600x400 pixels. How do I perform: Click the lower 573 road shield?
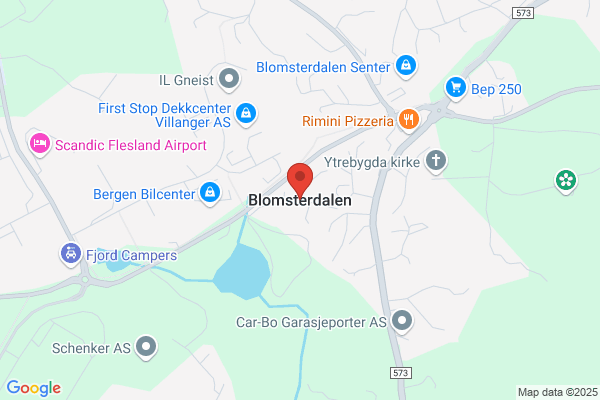coord(401,373)
